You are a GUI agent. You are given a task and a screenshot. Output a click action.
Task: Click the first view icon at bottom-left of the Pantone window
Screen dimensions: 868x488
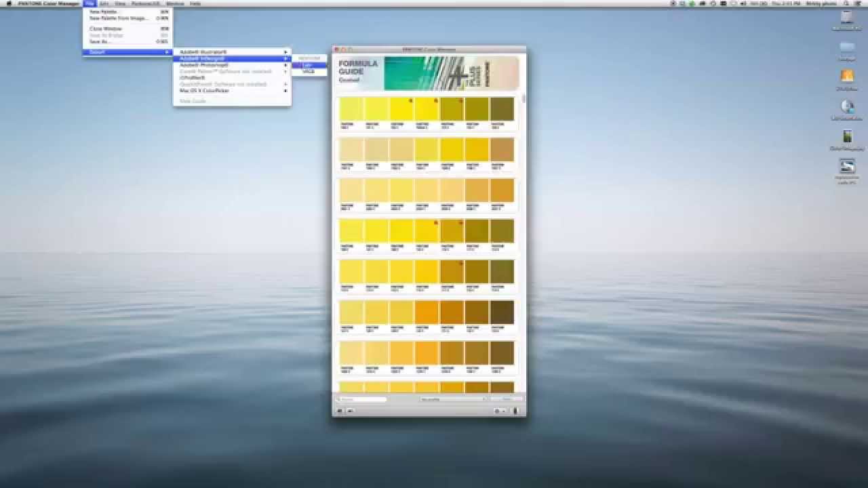[x=340, y=411]
